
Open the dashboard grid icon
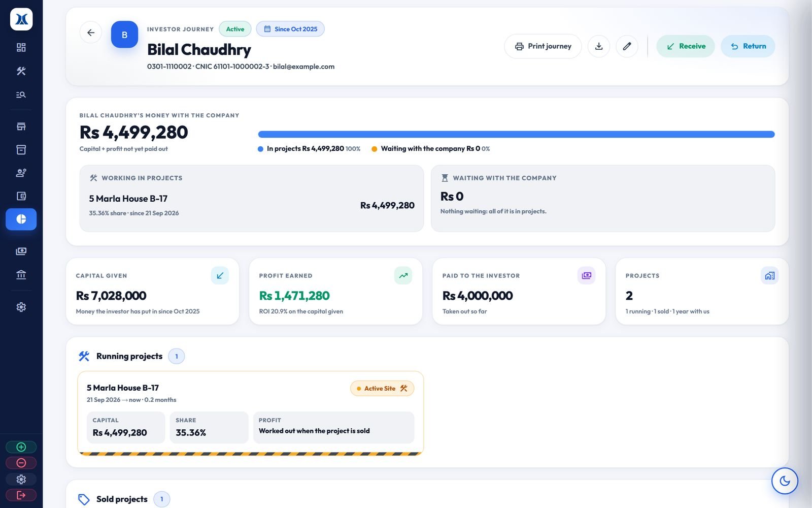(21, 47)
